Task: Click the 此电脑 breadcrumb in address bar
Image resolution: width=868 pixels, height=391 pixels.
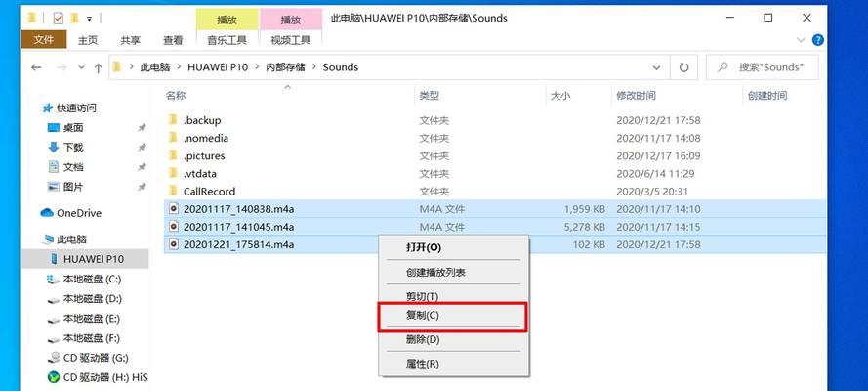Action: point(155,67)
